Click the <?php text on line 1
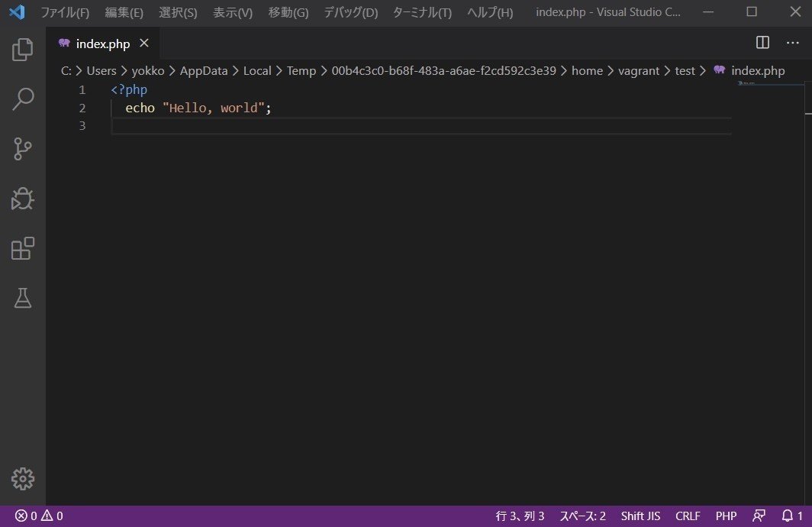Screen dimensions: 812x527 pos(129,89)
